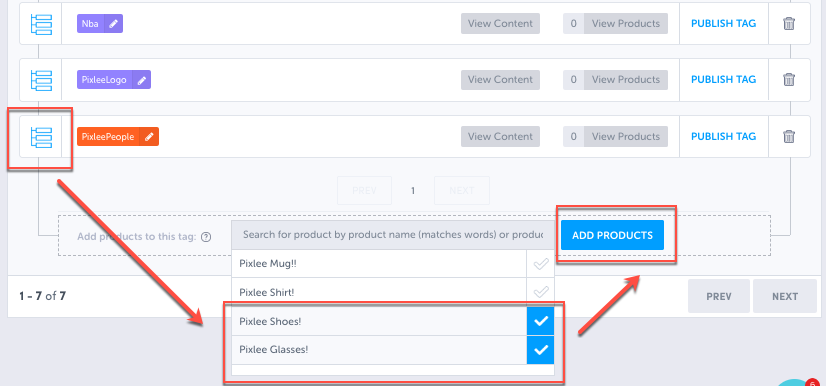Open help tooltip for adding products
826x386 pixels.
point(206,236)
